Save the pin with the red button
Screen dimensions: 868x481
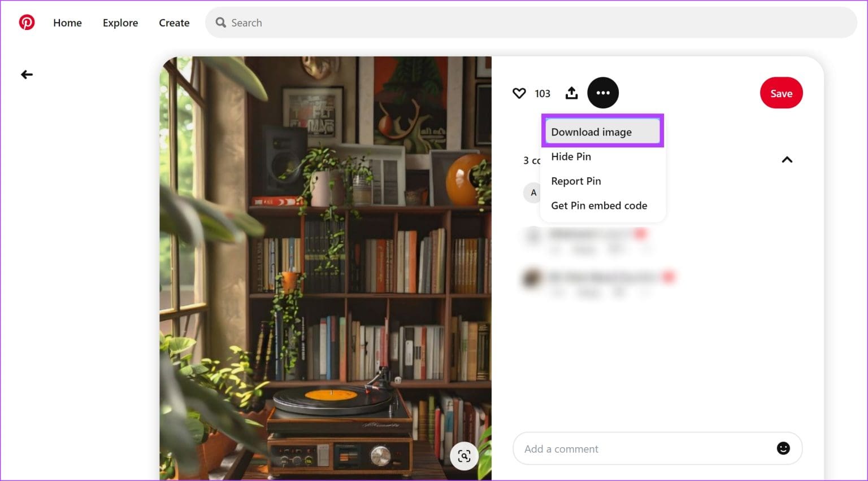pyautogui.click(x=781, y=93)
